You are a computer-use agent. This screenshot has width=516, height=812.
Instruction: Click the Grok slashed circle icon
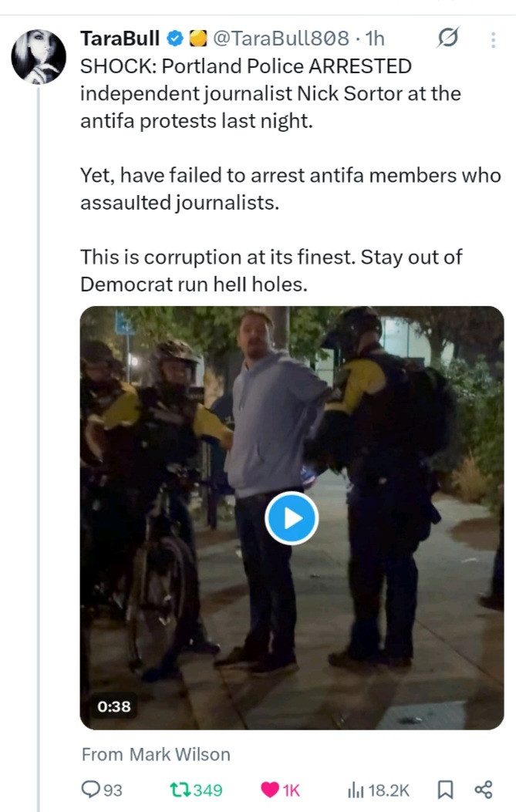point(448,38)
